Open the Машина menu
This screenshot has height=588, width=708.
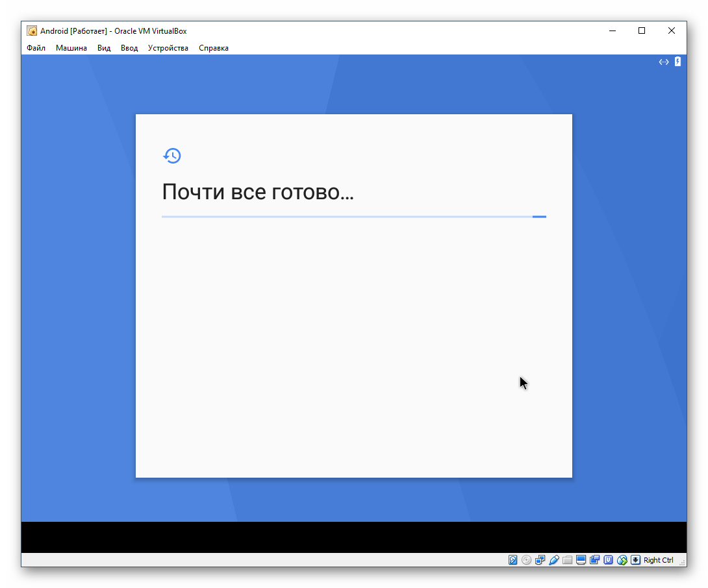point(71,48)
